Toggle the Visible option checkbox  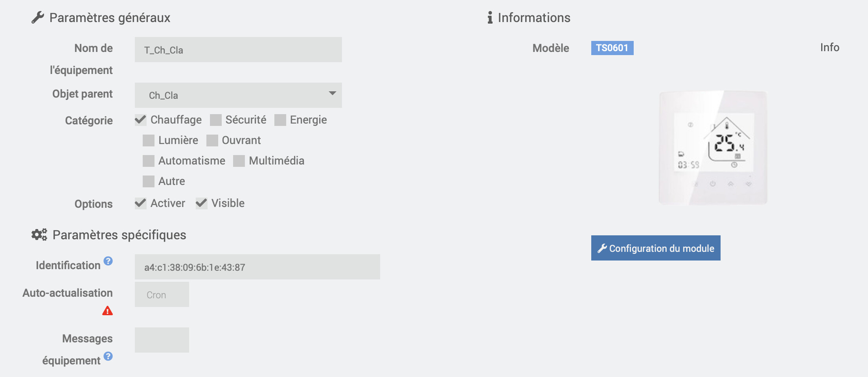[201, 203]
